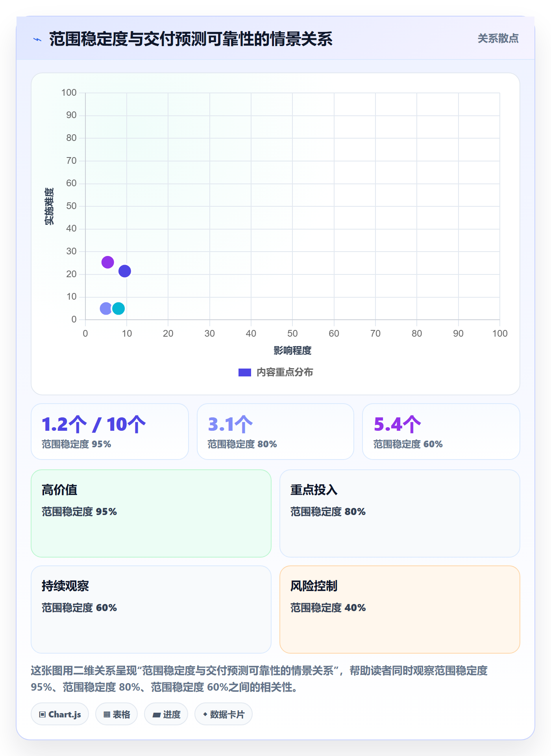
Task: Select the 高价值 quadrant card
Action: click(151, 513)
